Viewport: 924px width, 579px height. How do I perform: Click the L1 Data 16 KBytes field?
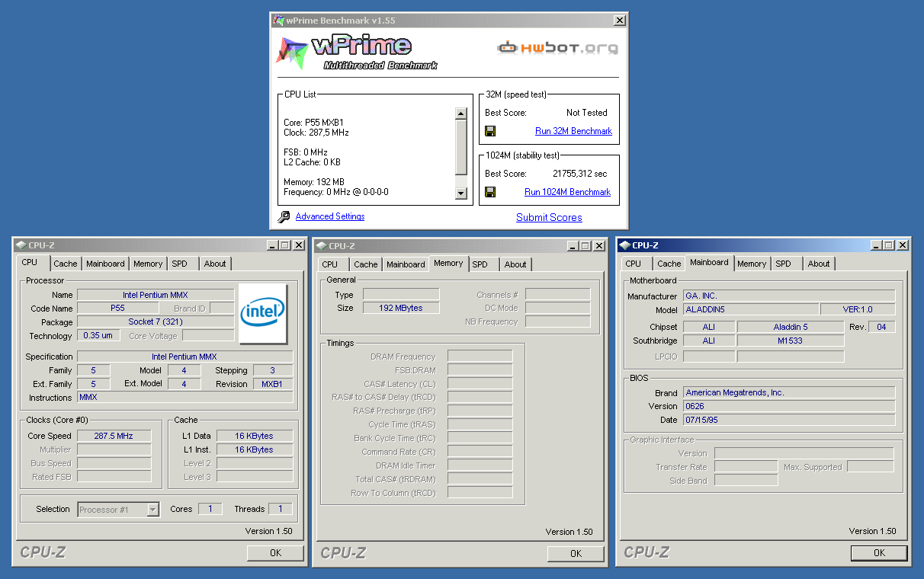pyautogui.click(x=255, y=436)
